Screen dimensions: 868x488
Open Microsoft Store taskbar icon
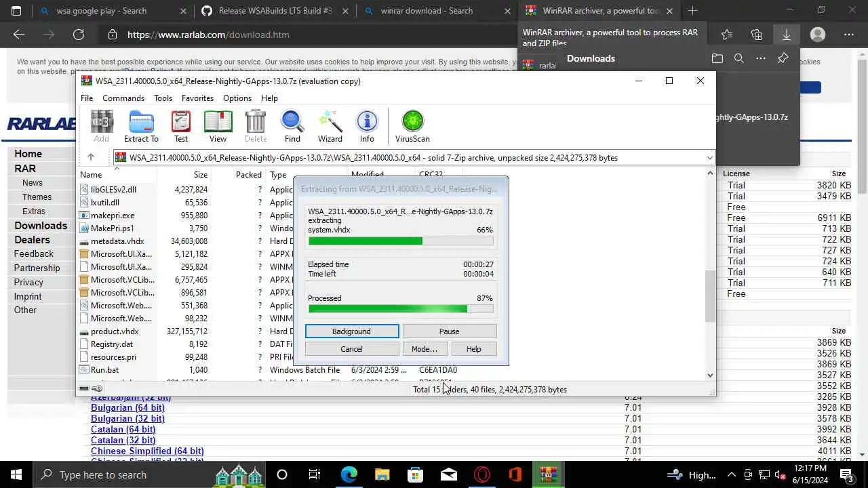pyautogui.click(x=415, y=474)
